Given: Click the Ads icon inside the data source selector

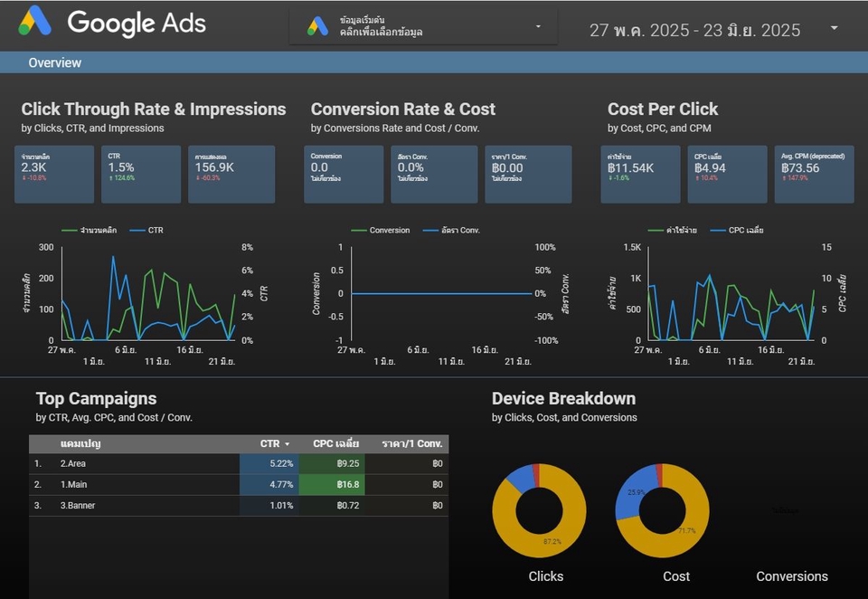Looking at the screenshot, I should point(317,26).
